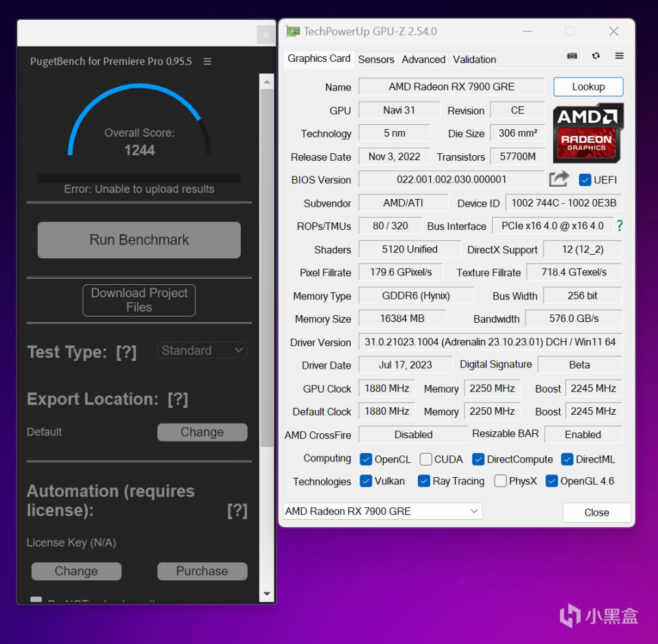Click Change button for License Key

tap(76, 571)
